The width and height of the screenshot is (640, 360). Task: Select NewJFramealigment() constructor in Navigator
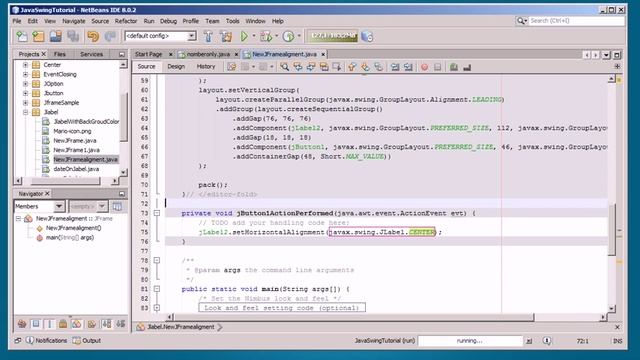click(73, 228)
